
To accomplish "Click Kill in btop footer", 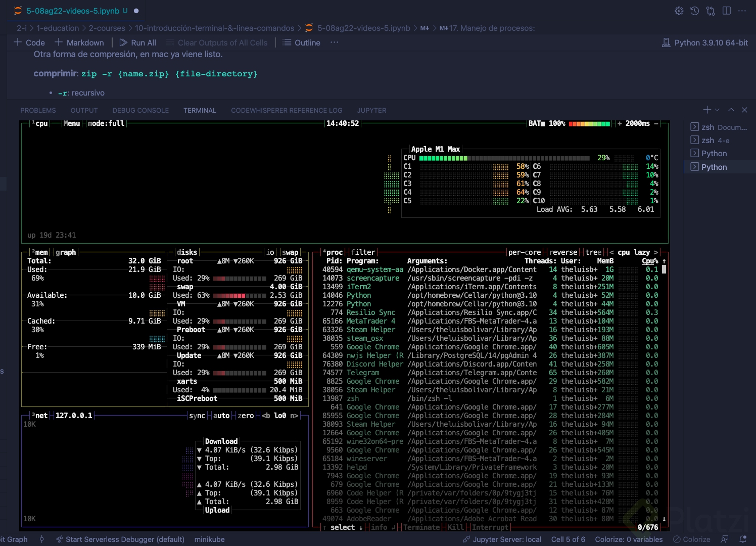I will pyautogui.click(x=456, y=527).
